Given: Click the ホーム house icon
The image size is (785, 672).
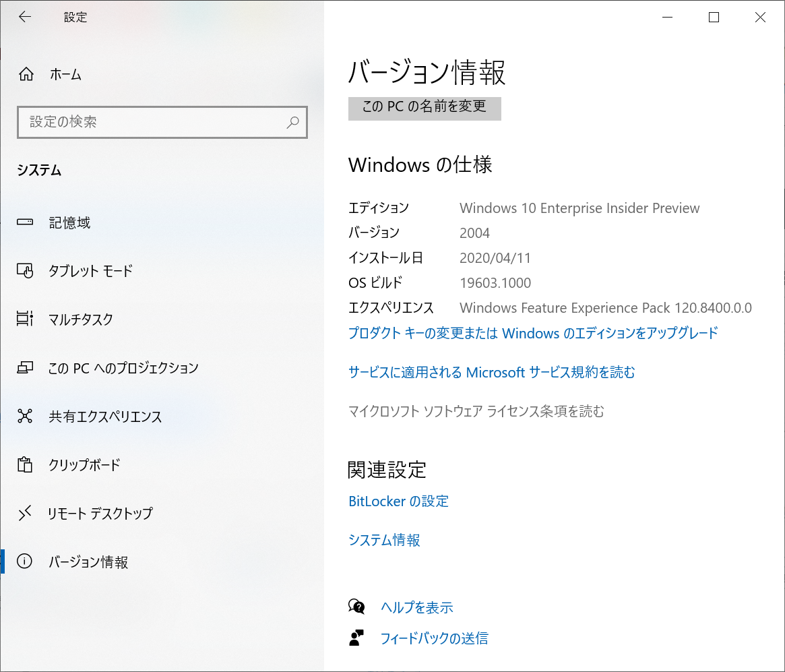Looking at the screenshot, I should click(x=26, y=74).
